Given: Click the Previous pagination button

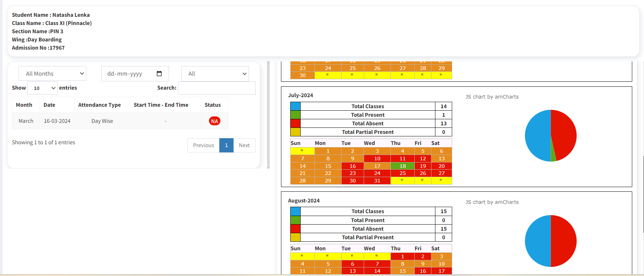Looking at the screenshot, I should pos(203,145).
